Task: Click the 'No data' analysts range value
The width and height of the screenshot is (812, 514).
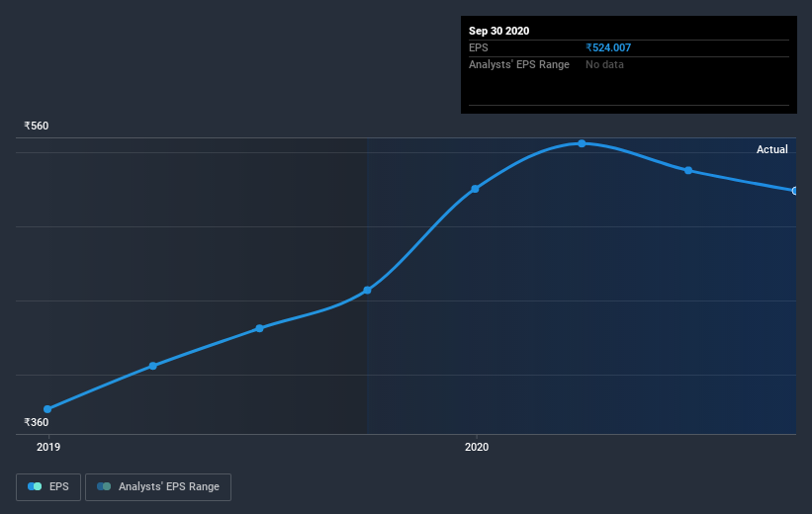Action: [604, 64]
